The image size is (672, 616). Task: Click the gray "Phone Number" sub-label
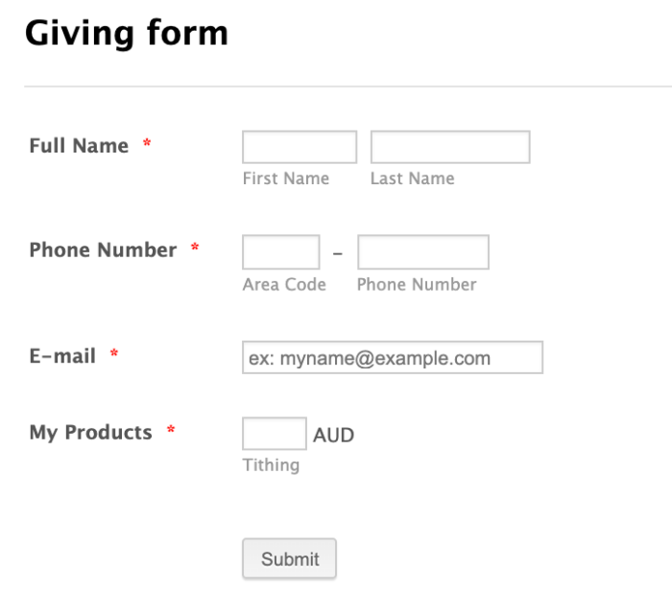pyautogui.click(x=417, y=284)
